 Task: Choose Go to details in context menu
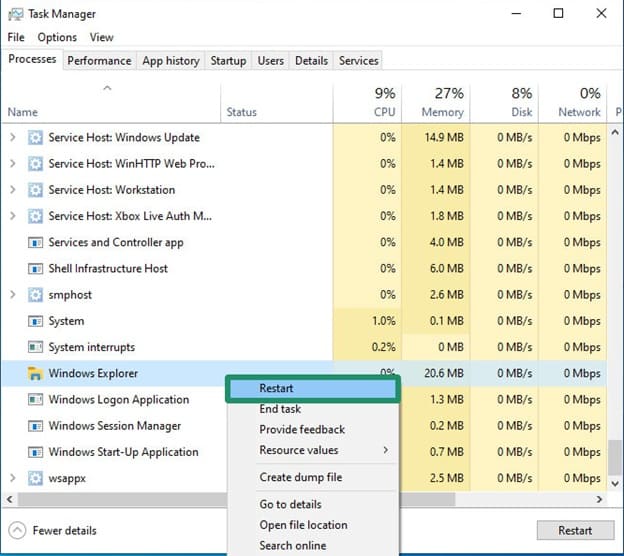click(x=312, y=504)
